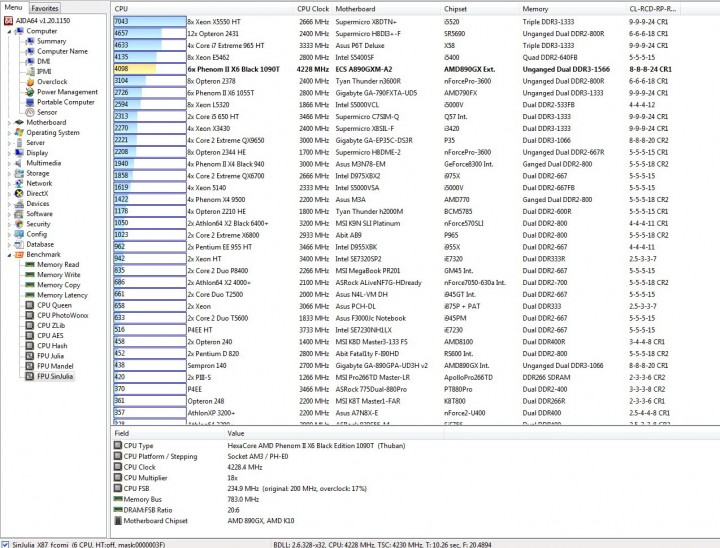The height and width of the screenshot is (548, 720).
Task: Sort by the Chipset column header
Action: coord(480,9)
